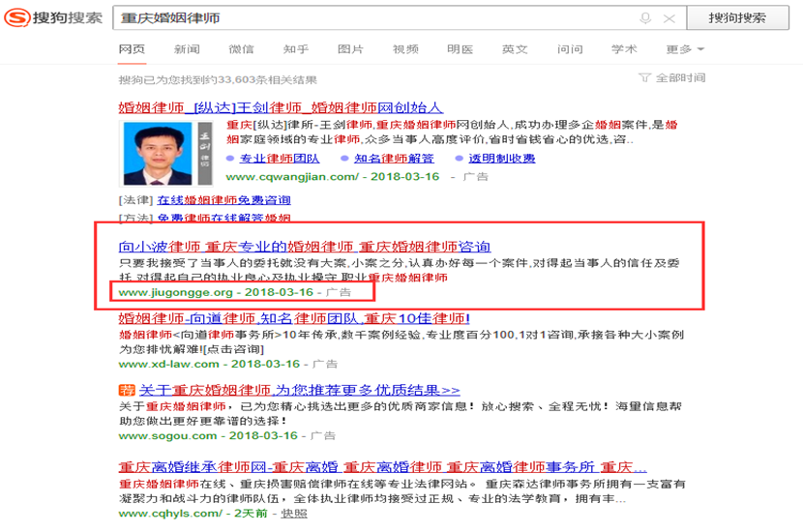
Task: Select the 网页 tab
Action: pos(133,48)
